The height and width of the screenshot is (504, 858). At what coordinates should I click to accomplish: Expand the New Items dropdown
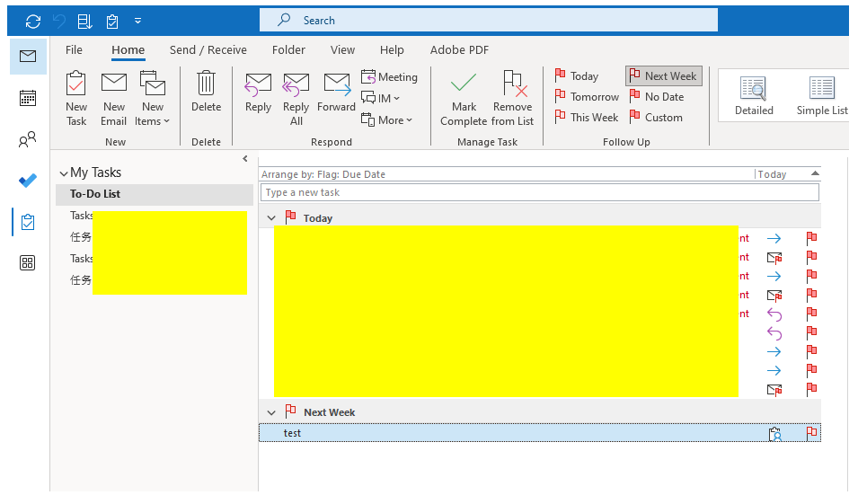152,99
